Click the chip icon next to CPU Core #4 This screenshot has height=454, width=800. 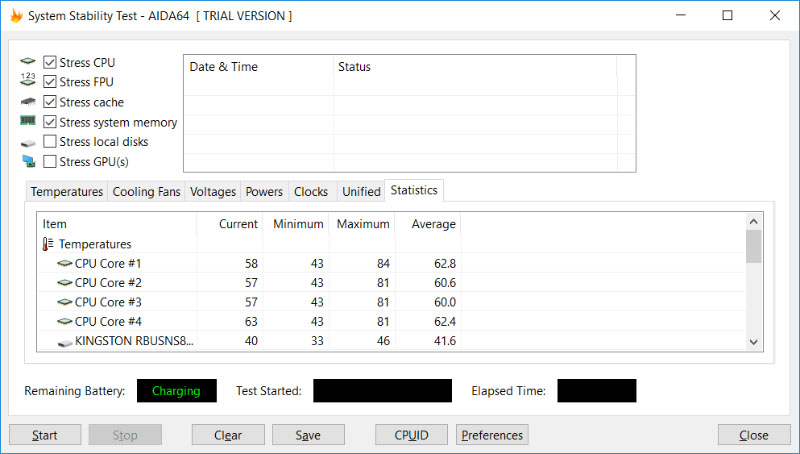[x=65, y=322]
